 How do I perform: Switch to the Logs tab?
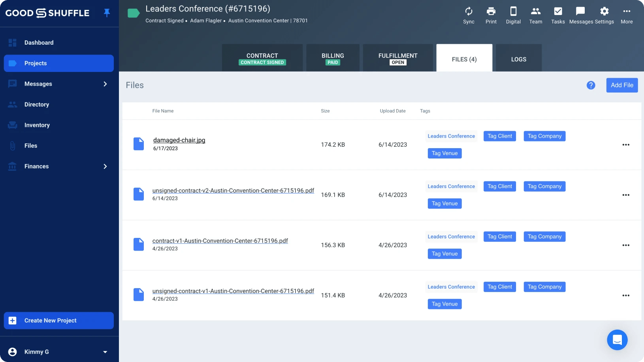pyautogui.click(x=518, y=59)
